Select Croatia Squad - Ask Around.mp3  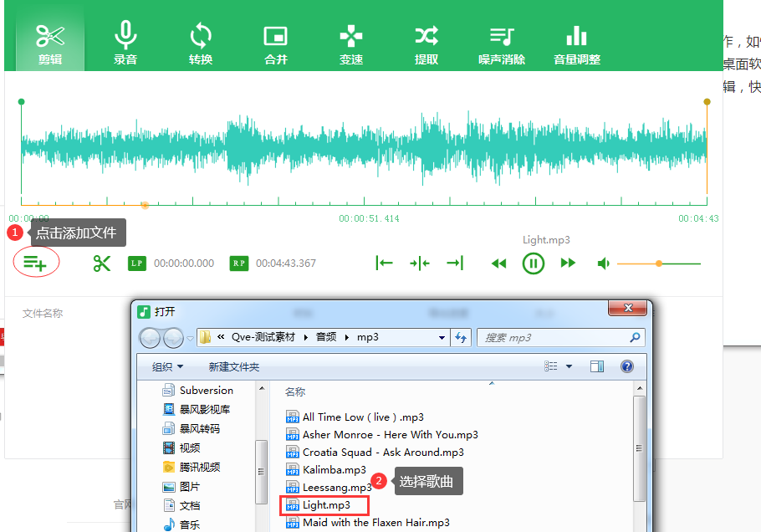375,452
